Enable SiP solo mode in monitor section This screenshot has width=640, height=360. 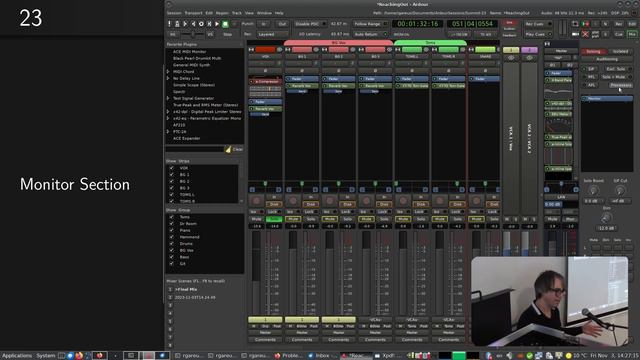591,69
